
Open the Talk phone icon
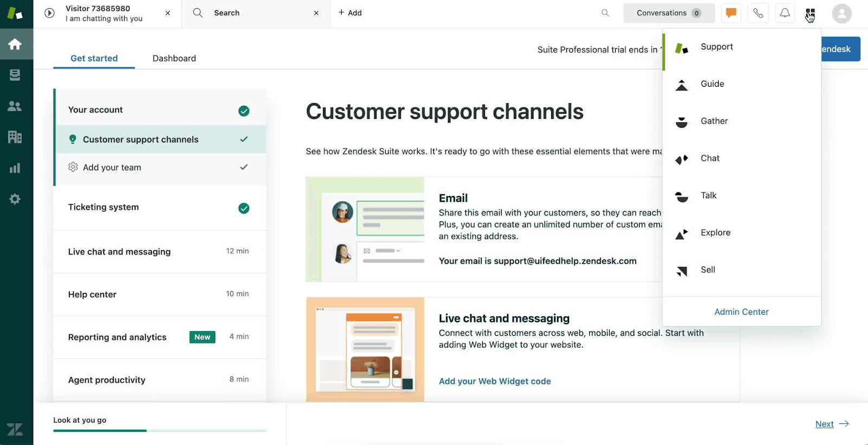point(758,13)
